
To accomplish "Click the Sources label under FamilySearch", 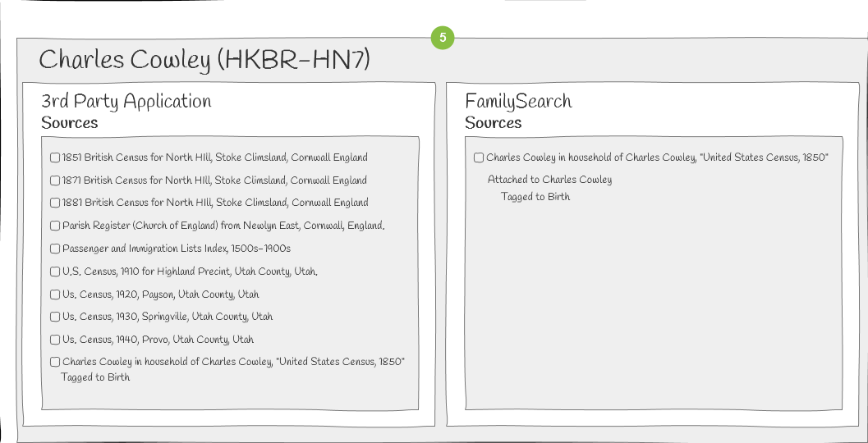I will [x=494, y=123].
